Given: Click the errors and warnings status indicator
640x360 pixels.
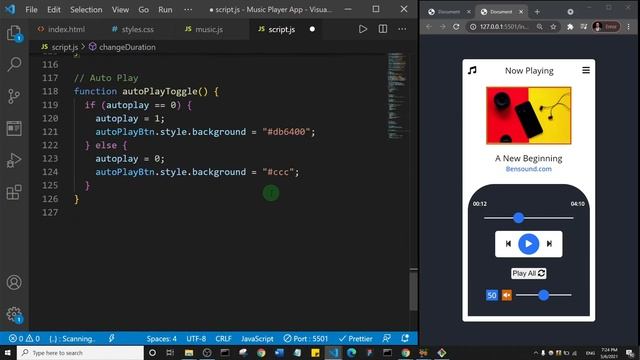Looking at the screenshot, I should 24,338.
